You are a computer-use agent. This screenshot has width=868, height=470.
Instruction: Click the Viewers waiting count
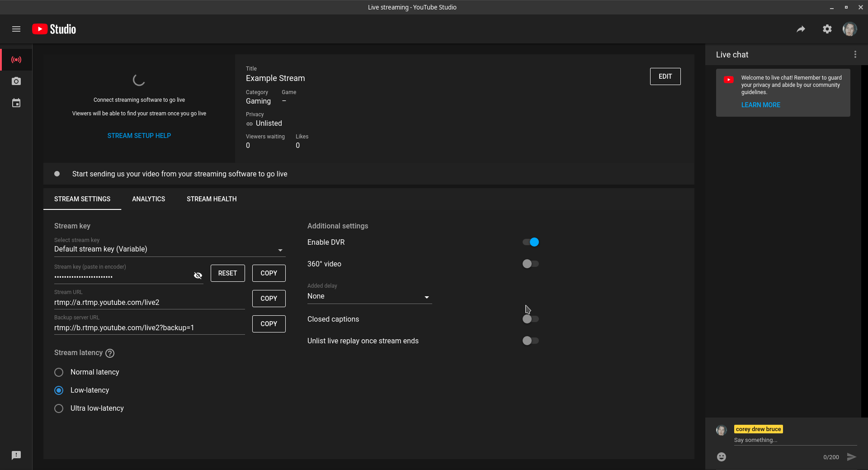pos(248,146)
